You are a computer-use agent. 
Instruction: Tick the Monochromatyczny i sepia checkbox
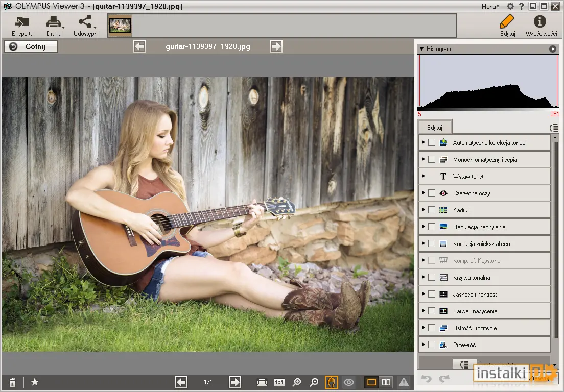point(432,160)
